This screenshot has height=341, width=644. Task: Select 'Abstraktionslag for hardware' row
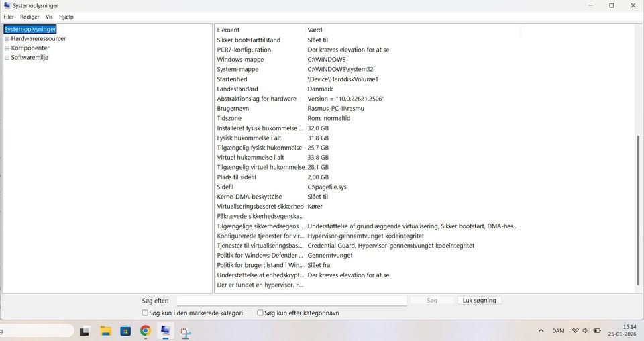pos(368,99)
